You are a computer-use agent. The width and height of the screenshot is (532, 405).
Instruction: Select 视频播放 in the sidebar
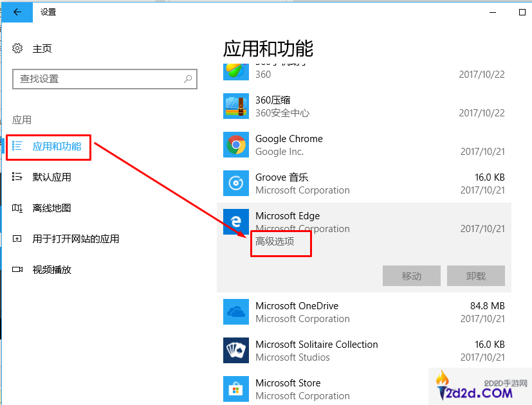pos(51,270)
